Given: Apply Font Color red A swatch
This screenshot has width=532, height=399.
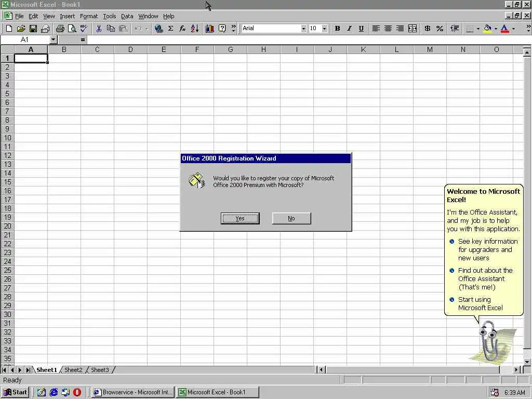Looking at the screenshot, I should coord(505,29).
